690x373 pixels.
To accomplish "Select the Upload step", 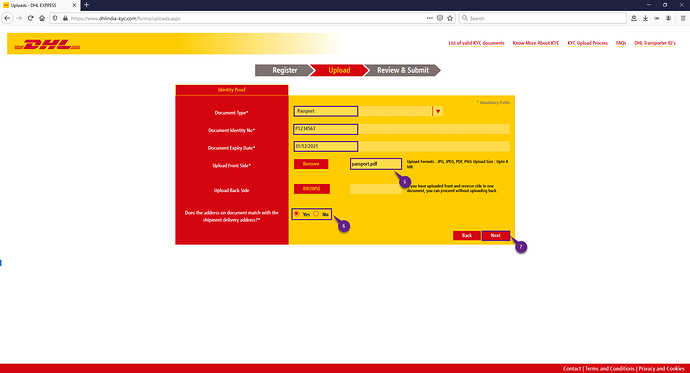I will (339, 70).
